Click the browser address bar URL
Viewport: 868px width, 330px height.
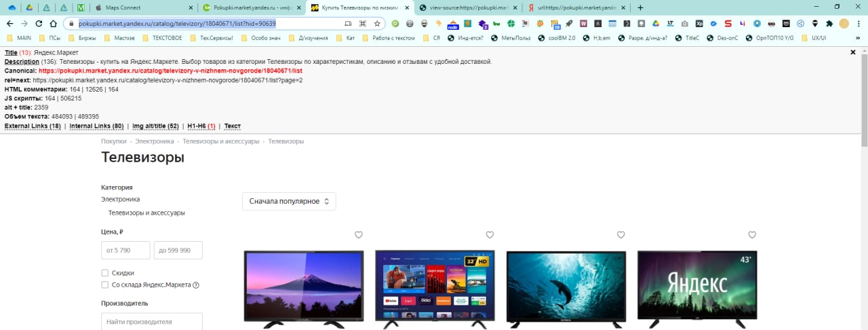[177, 23]
